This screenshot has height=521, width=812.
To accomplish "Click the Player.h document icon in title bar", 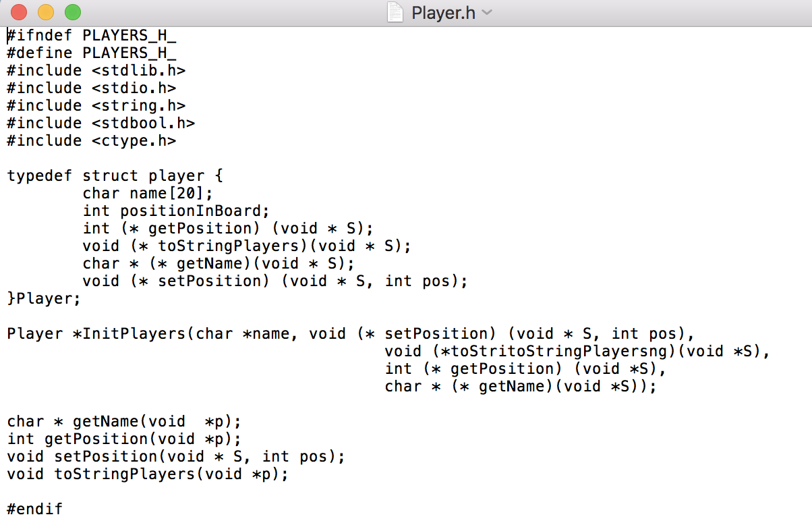I will [x=397, y=12].
